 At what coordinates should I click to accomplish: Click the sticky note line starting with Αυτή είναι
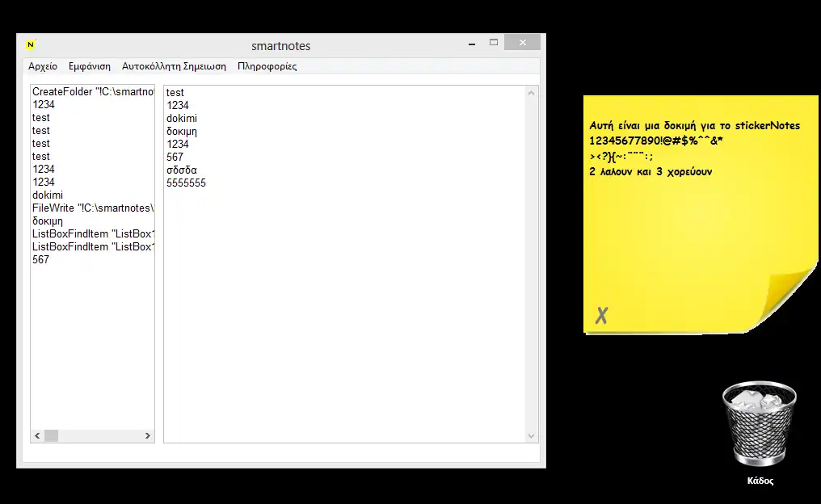click(x=694, y=126)
